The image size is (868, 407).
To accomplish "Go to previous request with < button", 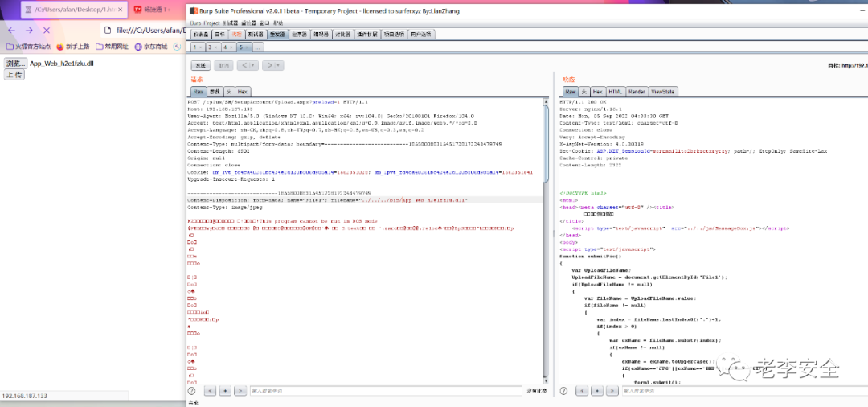I will (244, 65).
